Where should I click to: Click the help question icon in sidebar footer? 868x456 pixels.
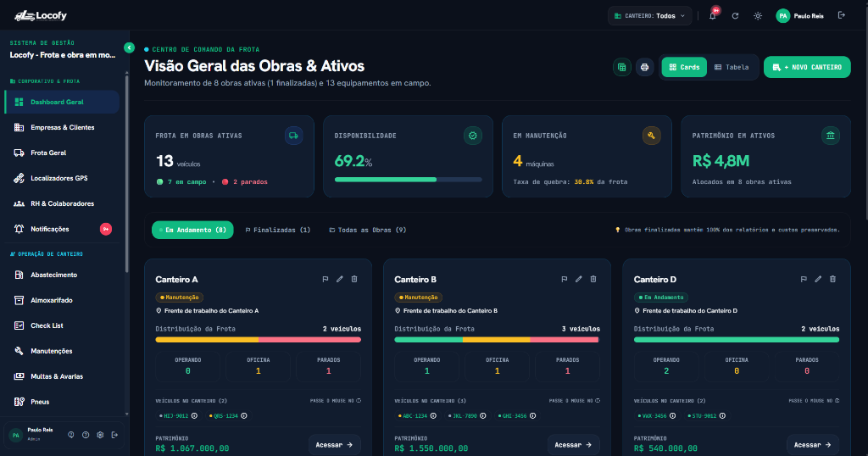click(x=86, y=435)
